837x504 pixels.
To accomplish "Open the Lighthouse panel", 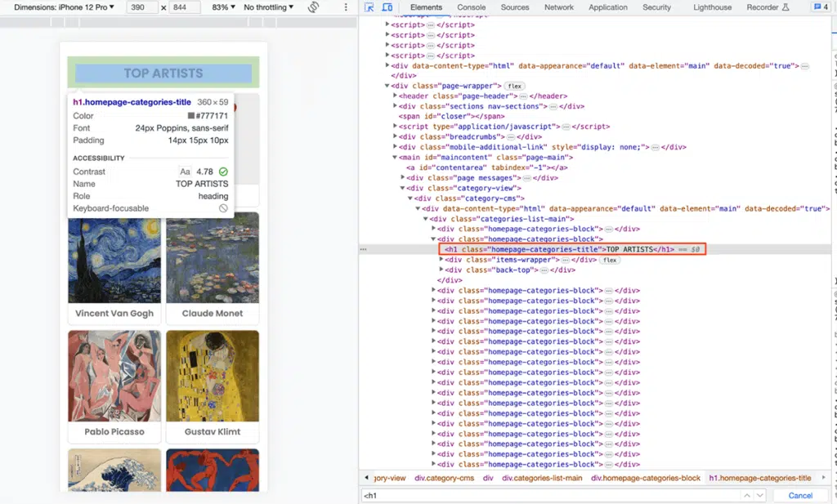I will click(x=712, y=7).
